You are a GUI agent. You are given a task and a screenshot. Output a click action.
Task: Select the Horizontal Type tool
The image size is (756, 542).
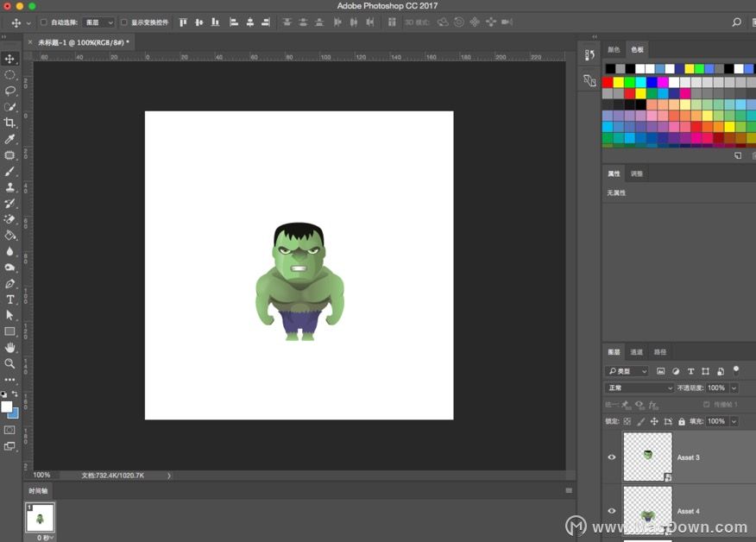click(x=9, y=299)
